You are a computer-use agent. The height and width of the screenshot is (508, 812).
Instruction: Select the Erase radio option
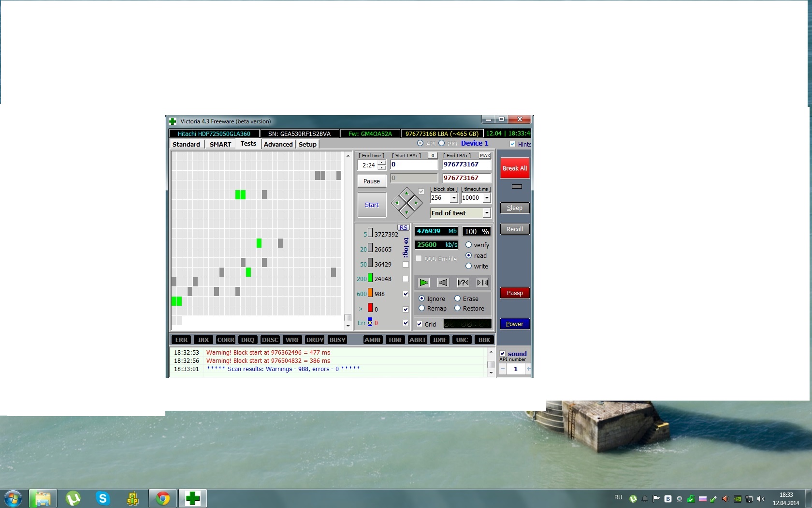pos(457,299)
